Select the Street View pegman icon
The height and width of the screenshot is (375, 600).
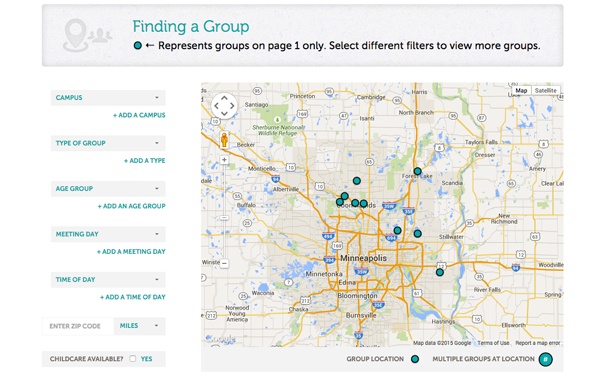[x=224, y=140]
